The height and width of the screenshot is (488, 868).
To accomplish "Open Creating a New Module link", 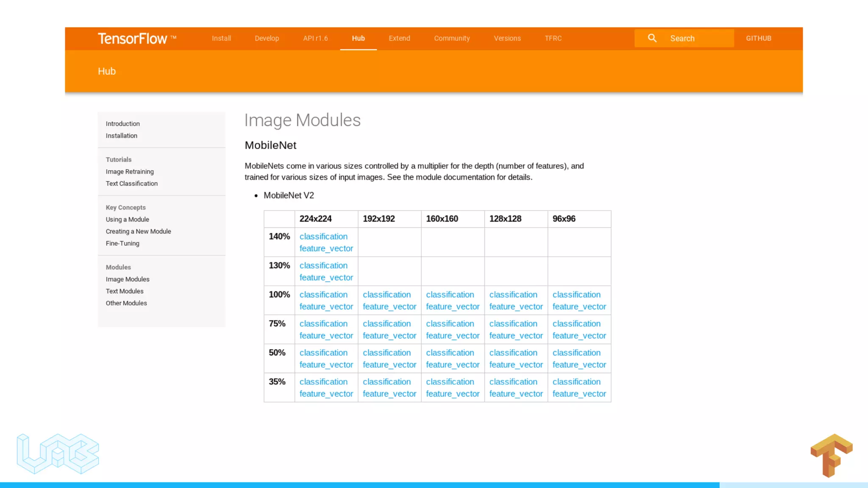I will [138, 231].
